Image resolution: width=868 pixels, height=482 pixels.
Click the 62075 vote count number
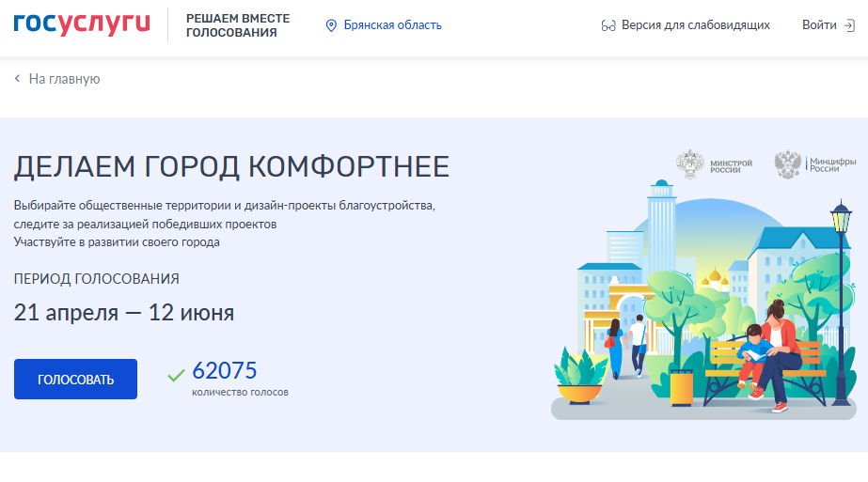click(224, 371)
